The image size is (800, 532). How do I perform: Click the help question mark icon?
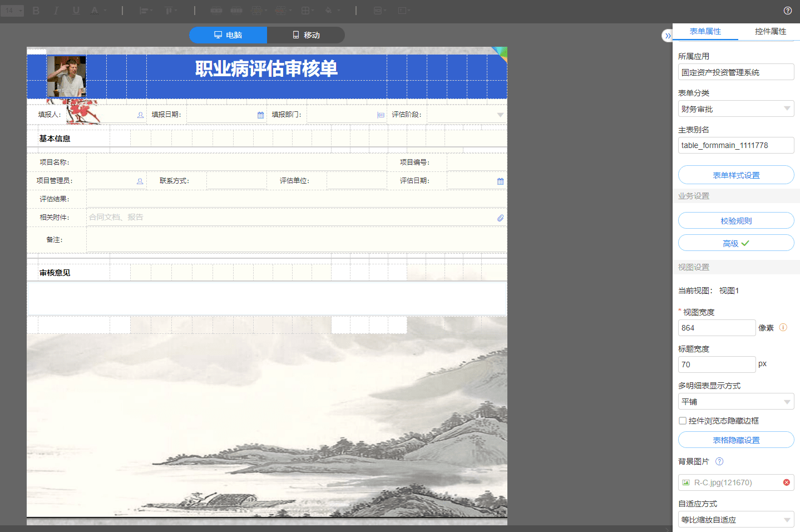point(788,11)
